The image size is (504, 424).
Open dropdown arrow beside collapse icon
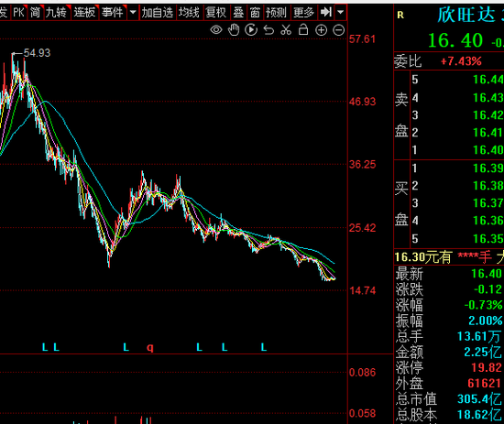coord(341,13)
